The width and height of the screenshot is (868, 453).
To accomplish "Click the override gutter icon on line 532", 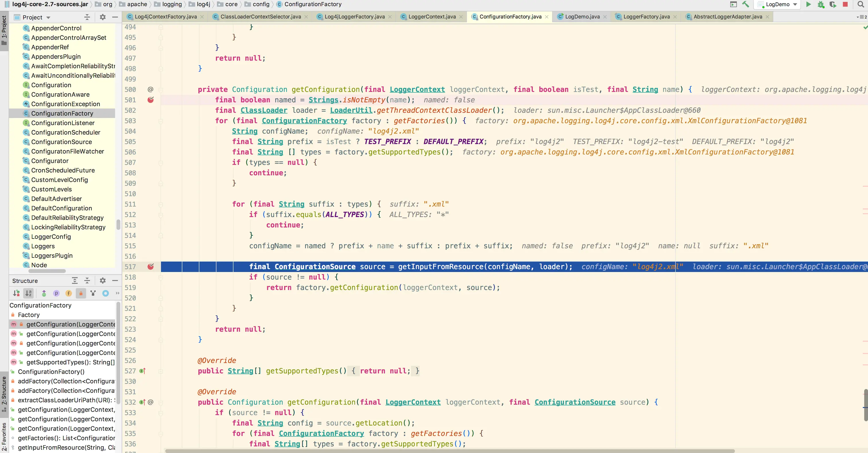I will (x=142, y=402).
